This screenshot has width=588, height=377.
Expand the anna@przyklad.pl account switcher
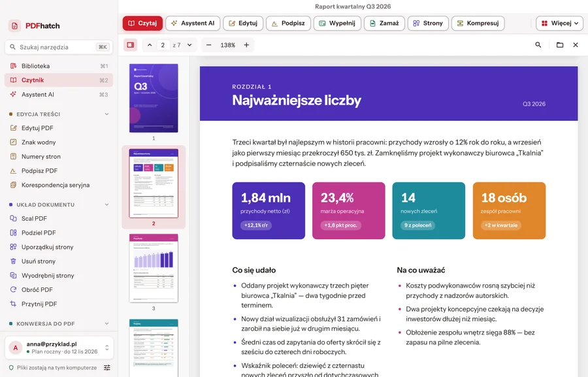click(x=59, y=348)
